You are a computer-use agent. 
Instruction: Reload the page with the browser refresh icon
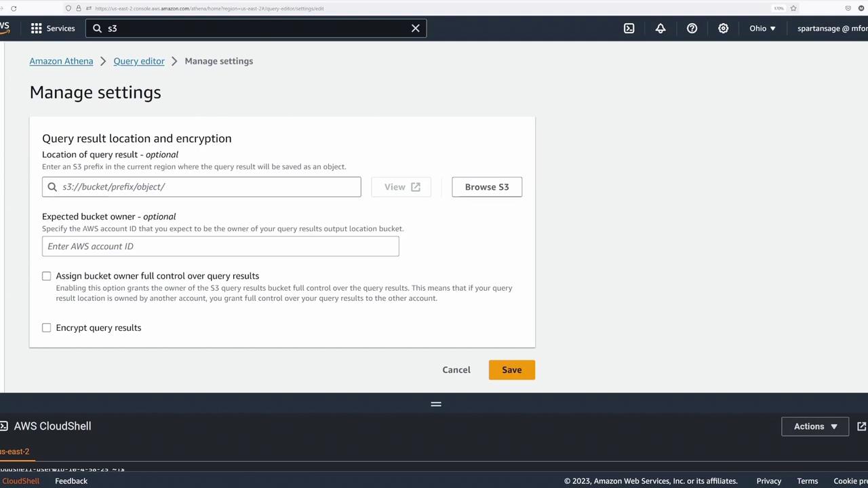(14, 8)
